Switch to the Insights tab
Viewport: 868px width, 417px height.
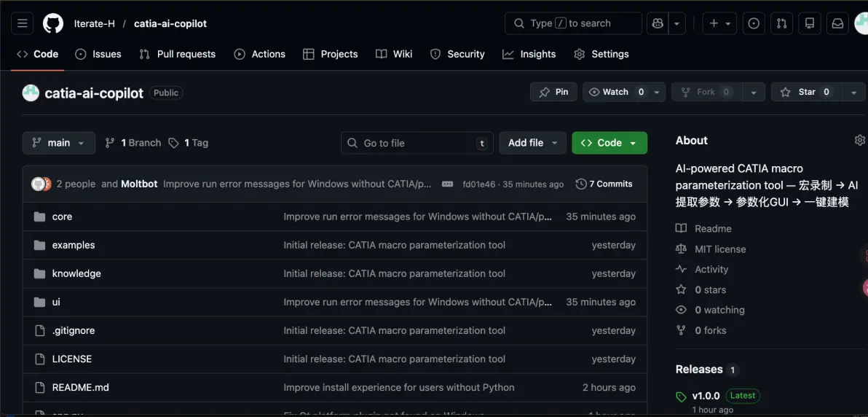coord(529,55)
